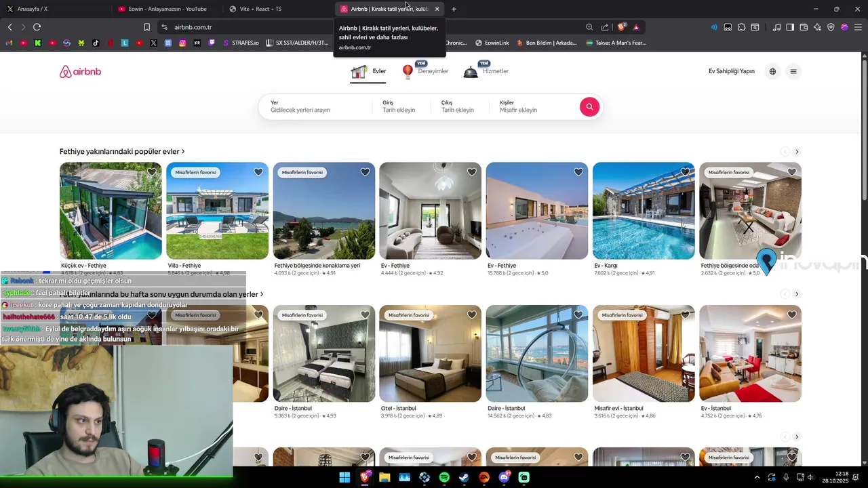Close the Airbnb browser tab
Viewport: 868px width, 488px height.
click(x=437, y=9)
